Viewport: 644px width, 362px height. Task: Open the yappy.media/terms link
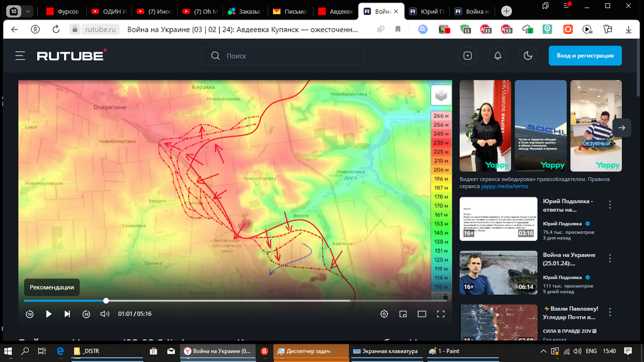[x=504, y=186]
